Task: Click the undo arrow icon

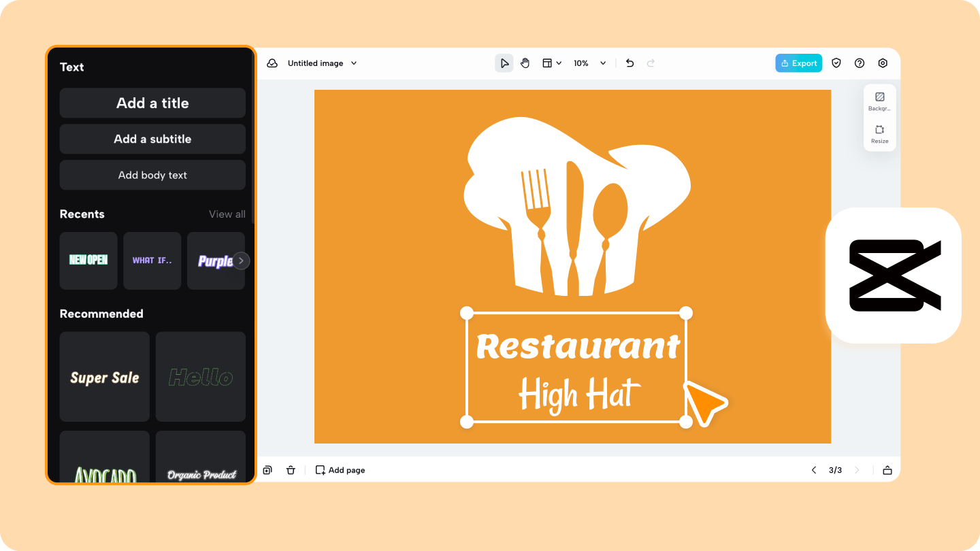Action: (630, 63)
